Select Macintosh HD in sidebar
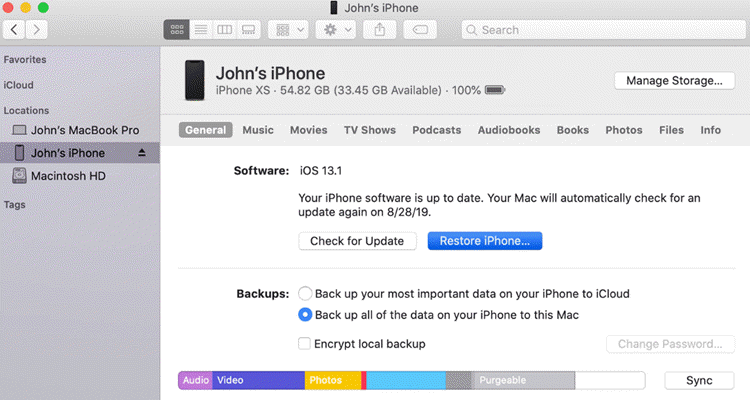 click(80, 176)
